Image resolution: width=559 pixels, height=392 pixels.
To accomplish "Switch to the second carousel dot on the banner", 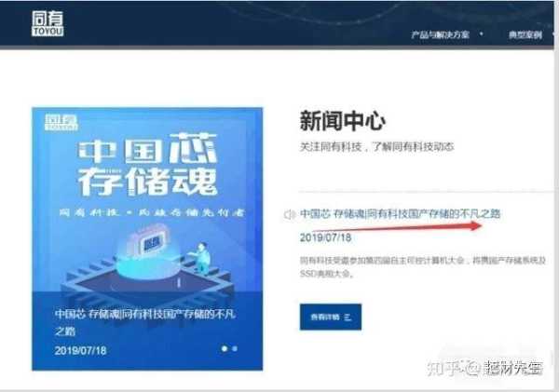I will pyautogui.click(x=235, y=348).
